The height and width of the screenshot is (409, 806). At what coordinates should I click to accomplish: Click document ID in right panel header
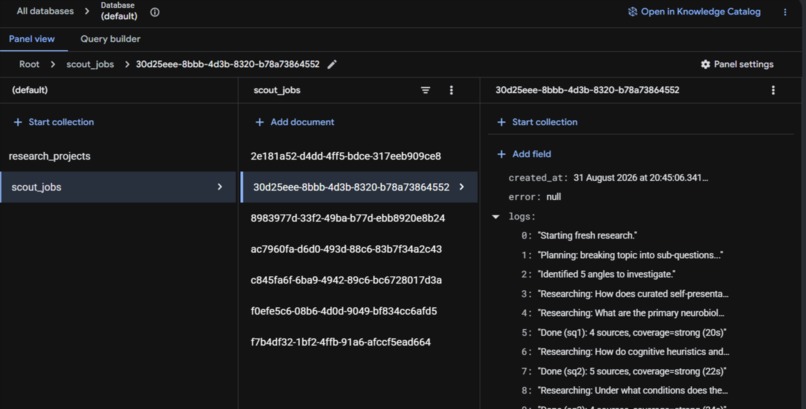pos(588,90)
